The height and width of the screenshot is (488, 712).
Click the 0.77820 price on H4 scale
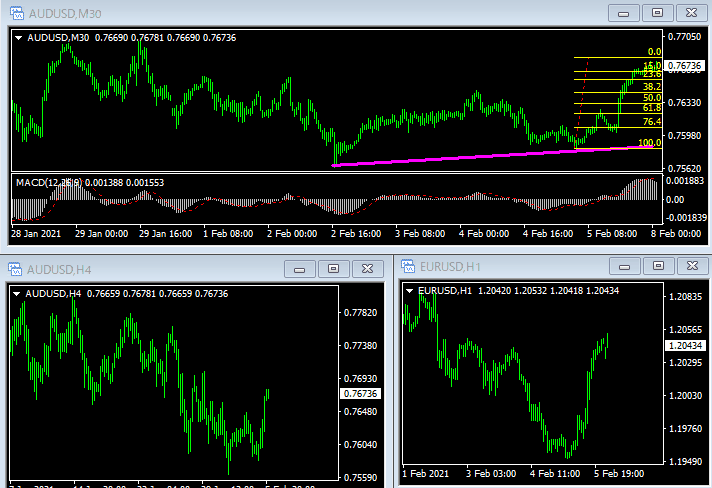pyautogui.click(x=361, y=313)
